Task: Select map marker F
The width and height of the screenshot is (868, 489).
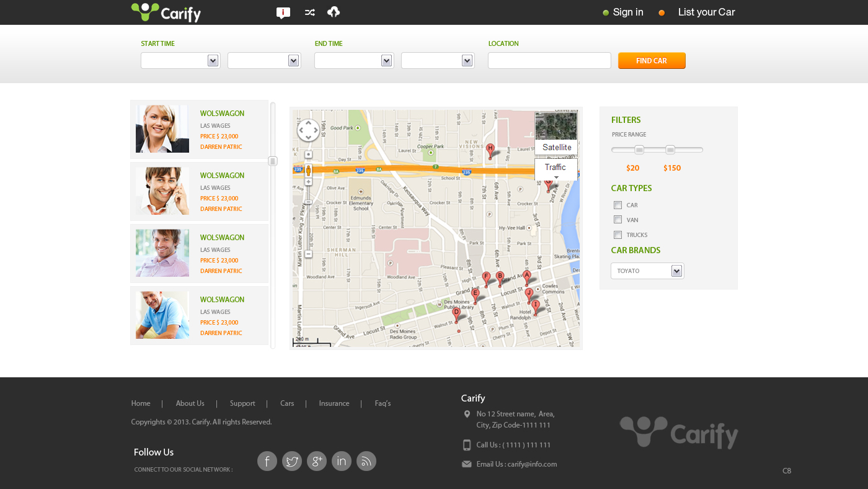Action: pyautogui.click(x=486, y=279)
